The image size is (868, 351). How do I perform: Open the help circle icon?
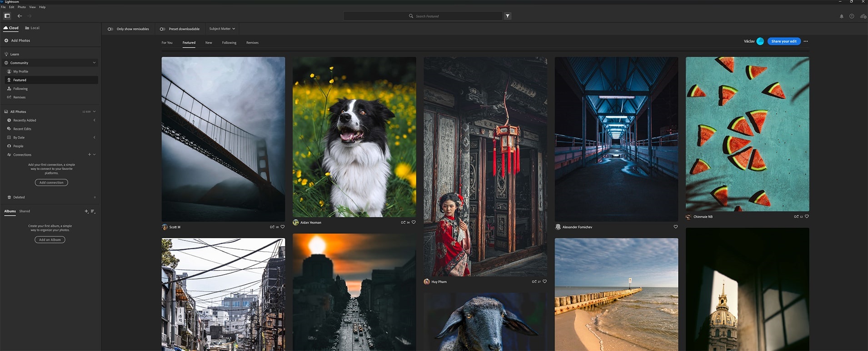(x=852, y=16)
